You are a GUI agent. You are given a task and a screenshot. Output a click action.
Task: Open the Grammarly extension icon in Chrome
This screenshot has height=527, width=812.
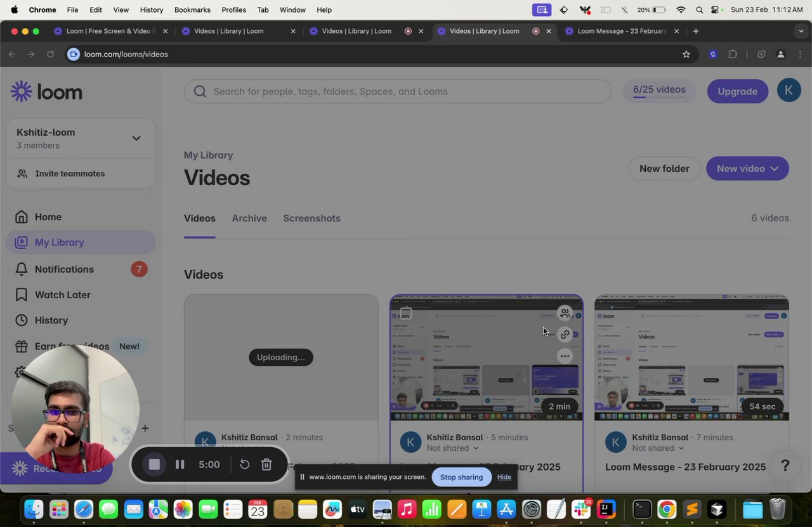(x=713, y=55)
